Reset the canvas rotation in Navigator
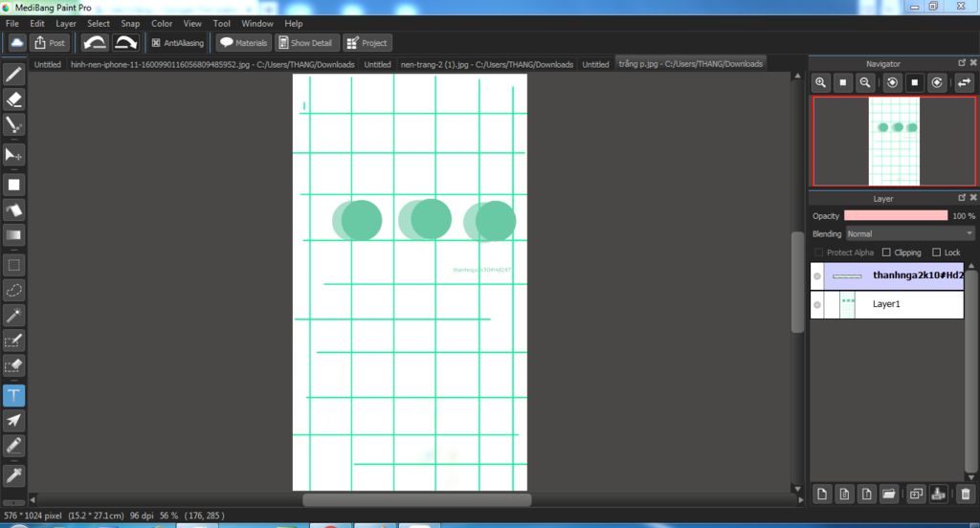This screenshot has width=980, height=528. click(x=915, y=82)
